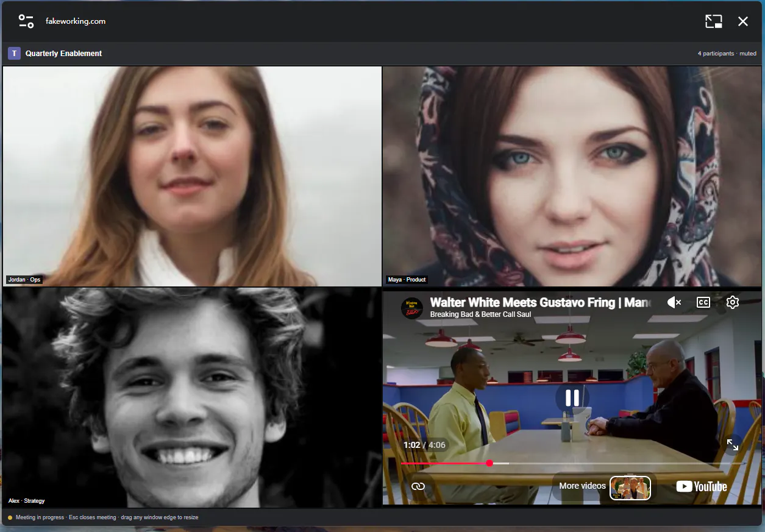Click the picture-in-picture window icon
The width and height of the screenshot is (765, 532).
tap(714, 21)
